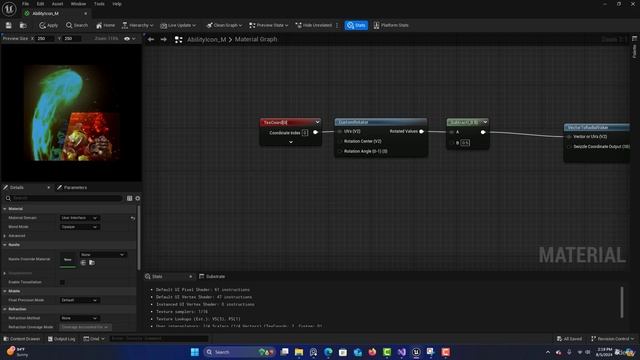Open the File menu
The width and height of the screenshot is (640, 360).
click(x=25, y=4)
